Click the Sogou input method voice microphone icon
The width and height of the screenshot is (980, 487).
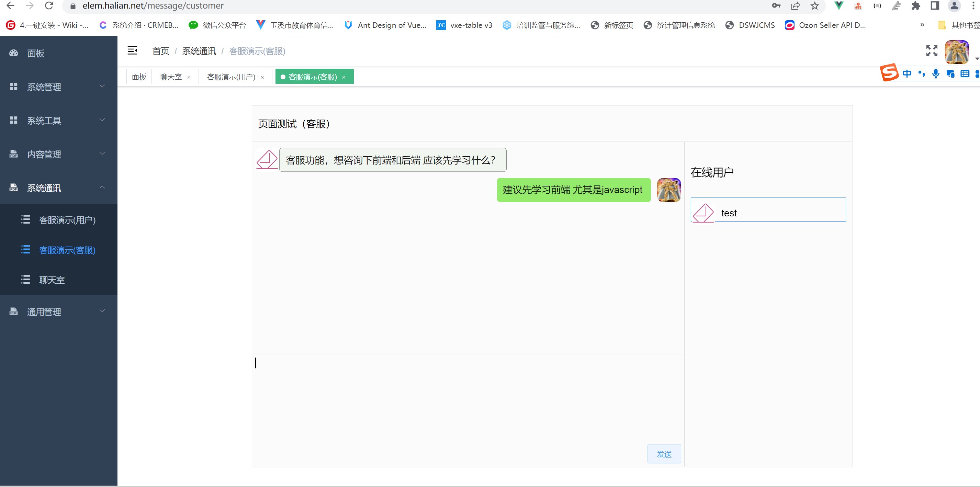point(936,74)
